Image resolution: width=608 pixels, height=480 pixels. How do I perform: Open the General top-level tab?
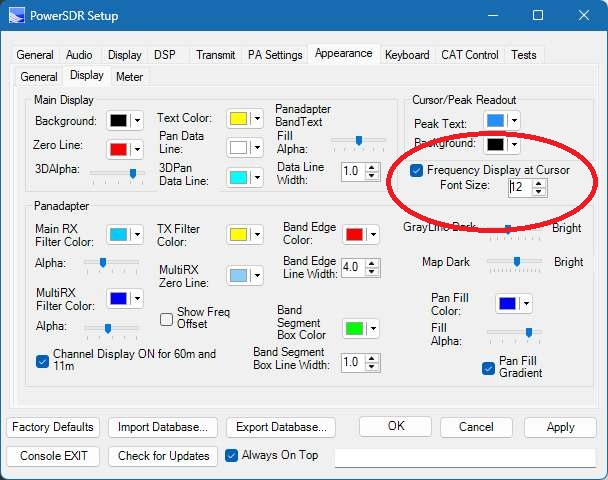point(35,55)
